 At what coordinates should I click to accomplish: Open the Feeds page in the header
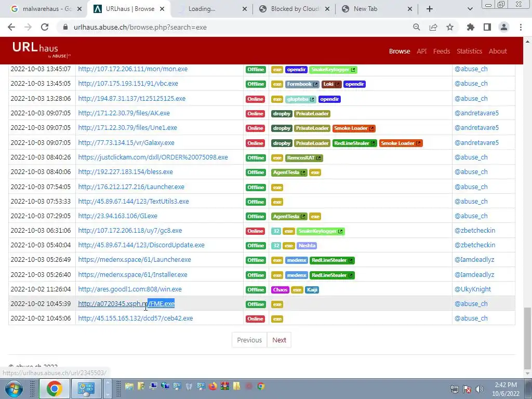pos(442,51)
